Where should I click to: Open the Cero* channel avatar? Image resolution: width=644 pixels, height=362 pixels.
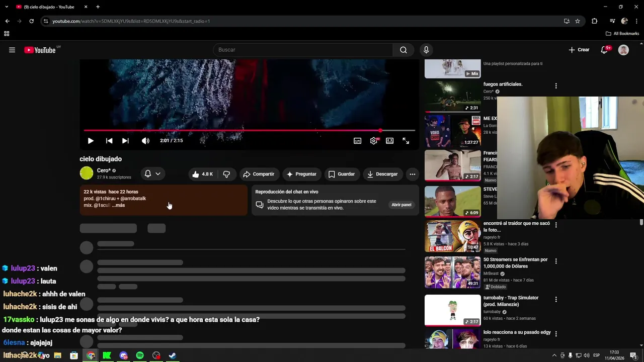pyautogui.click(x=87, y=173)
